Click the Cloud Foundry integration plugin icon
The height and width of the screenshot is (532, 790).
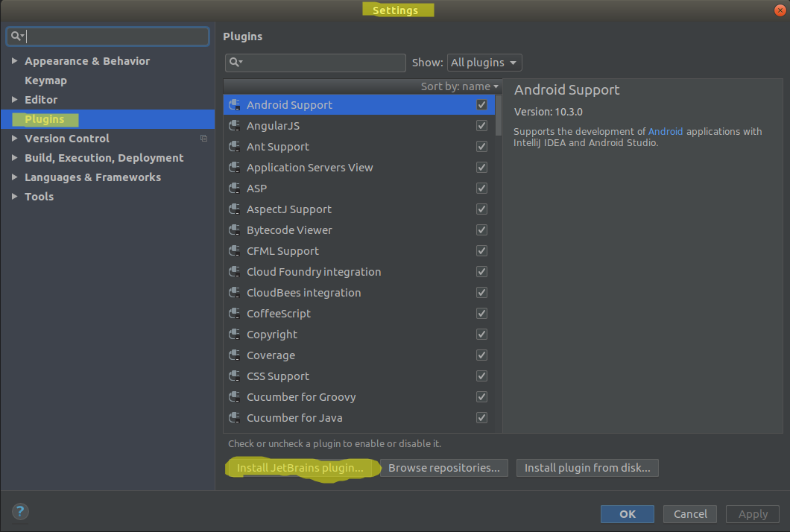pos(234,272)
